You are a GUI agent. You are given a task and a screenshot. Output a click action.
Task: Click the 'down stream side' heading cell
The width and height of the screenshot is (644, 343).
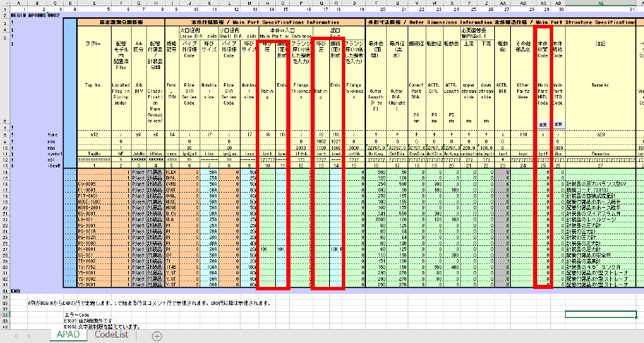click(486, 91)
